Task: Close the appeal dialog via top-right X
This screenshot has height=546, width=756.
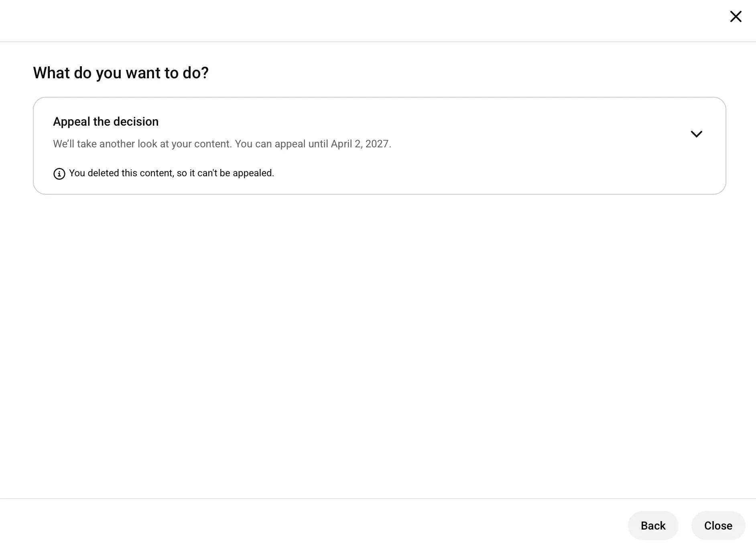Action: (736, 16)
